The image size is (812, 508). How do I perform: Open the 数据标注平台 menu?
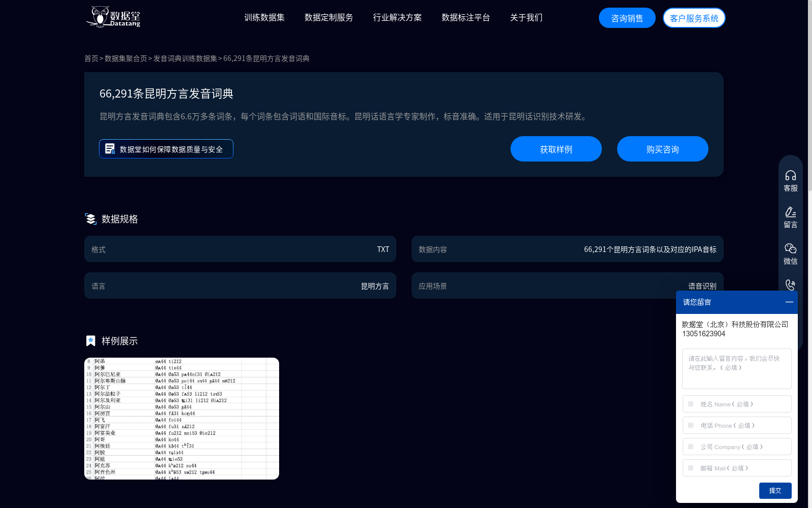[466, 18]
